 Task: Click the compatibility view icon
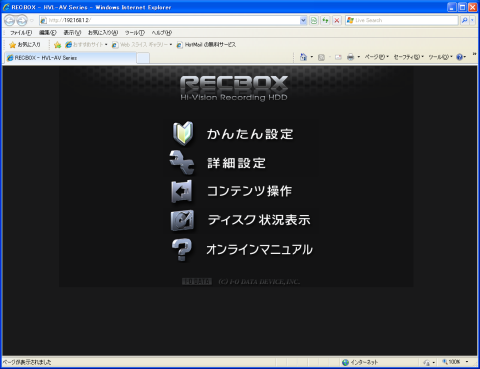click(x=314, y=20)
